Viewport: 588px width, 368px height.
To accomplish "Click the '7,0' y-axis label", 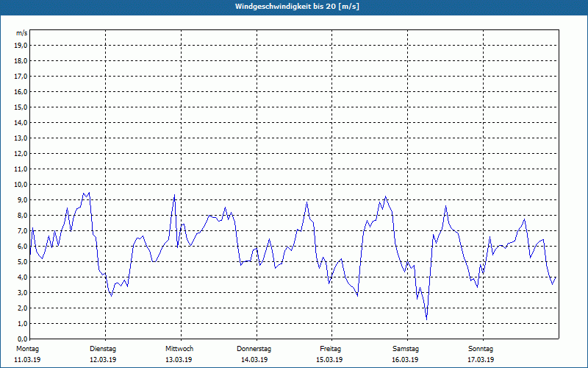I will click(22, 230).
